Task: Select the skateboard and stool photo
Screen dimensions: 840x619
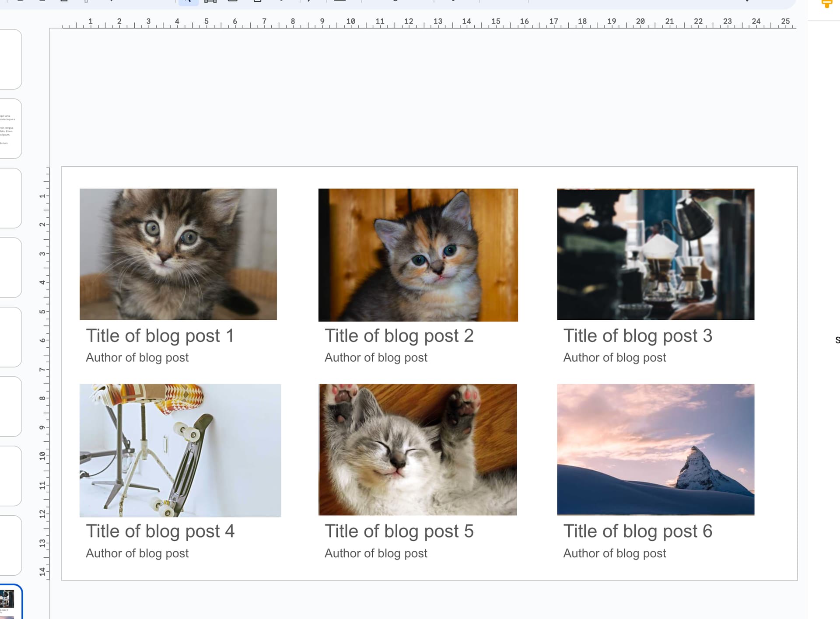Action: coord(180,450)
